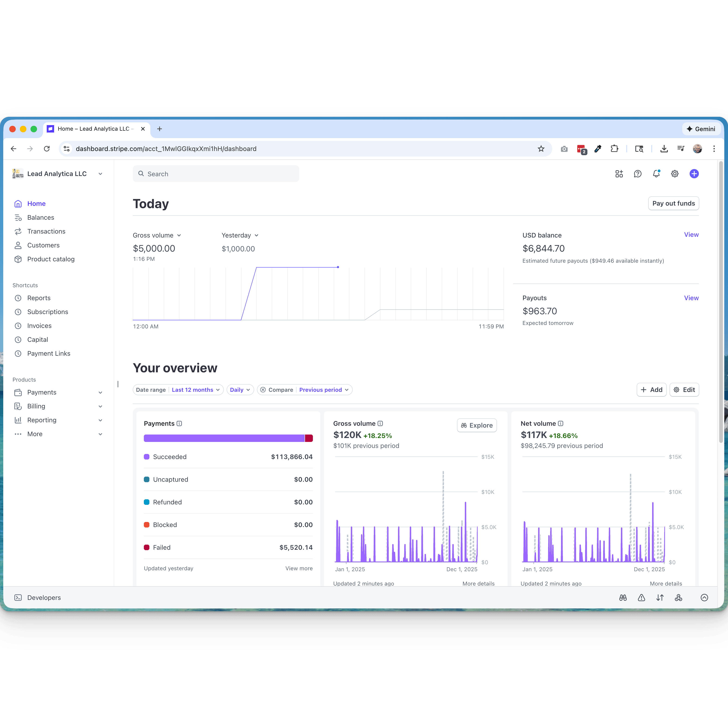The height and width of the screenshot is (728, 728).
Task: Click the dashboard search field
Action: tap(216, 174)
